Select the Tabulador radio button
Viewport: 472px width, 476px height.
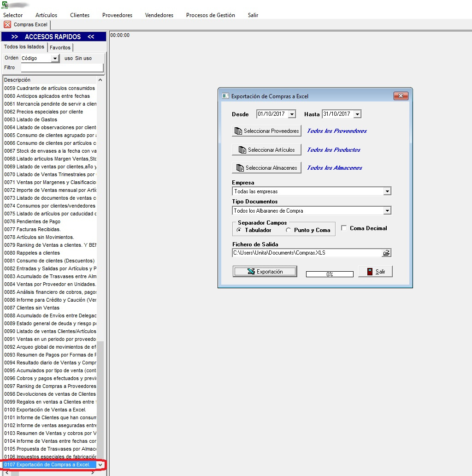coord(239,230)
